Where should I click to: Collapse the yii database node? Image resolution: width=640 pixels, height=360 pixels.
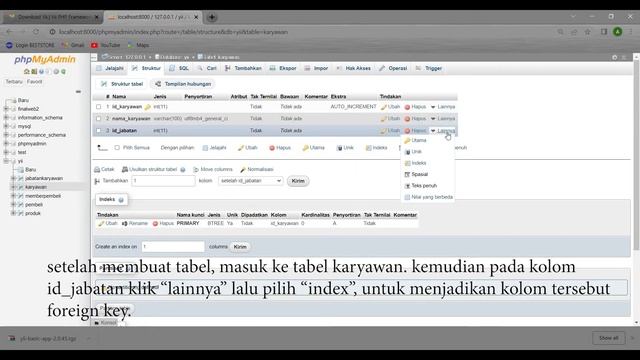coord(6,161)
